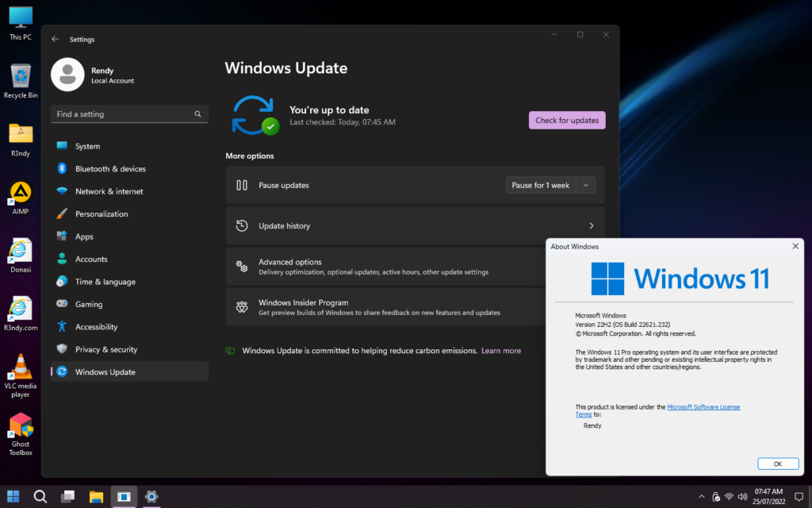This screenshot has height=508, width=812.
Task: Click the You're up to date heading
Action: pos(329,110)
